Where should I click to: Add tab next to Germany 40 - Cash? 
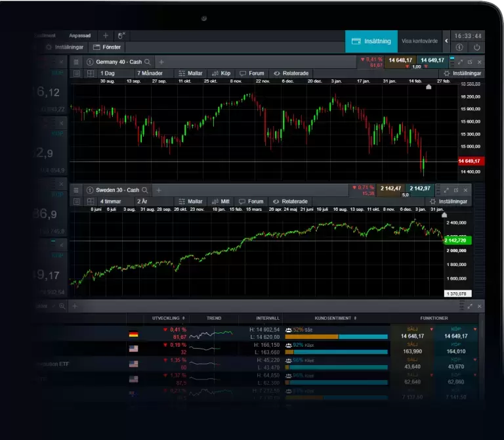pos(161,62)
